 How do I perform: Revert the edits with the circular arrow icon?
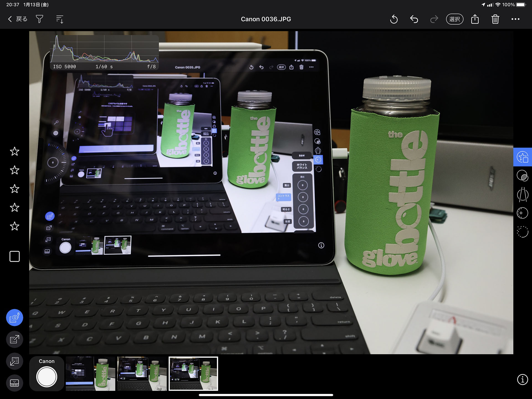coord(394,19)
